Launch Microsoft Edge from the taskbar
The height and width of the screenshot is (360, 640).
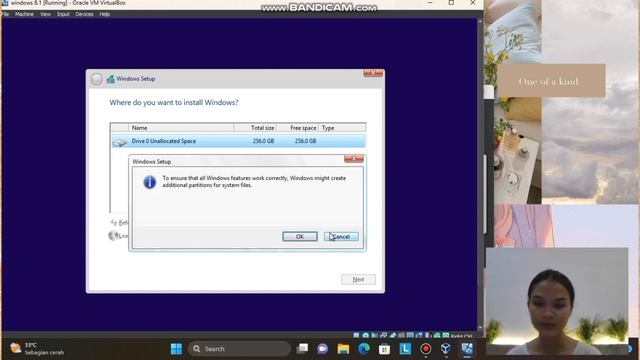364,349
